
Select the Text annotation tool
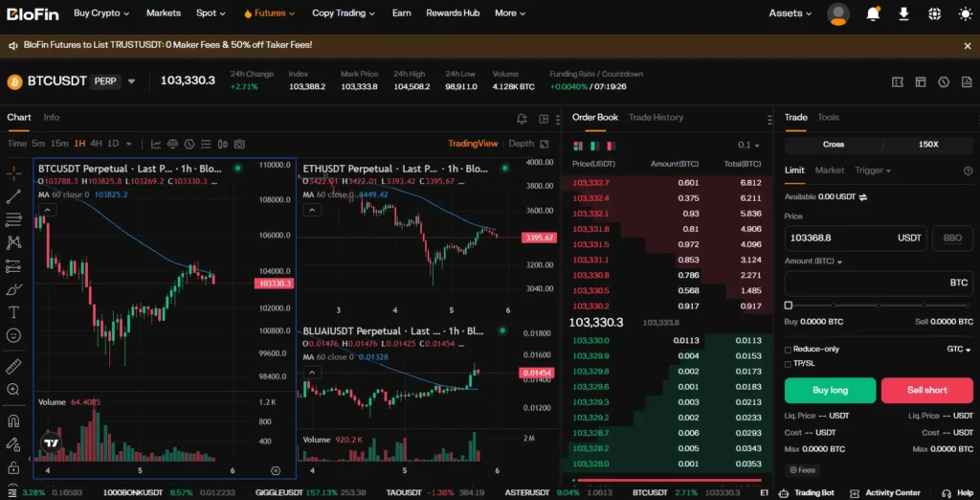point(13,311)
